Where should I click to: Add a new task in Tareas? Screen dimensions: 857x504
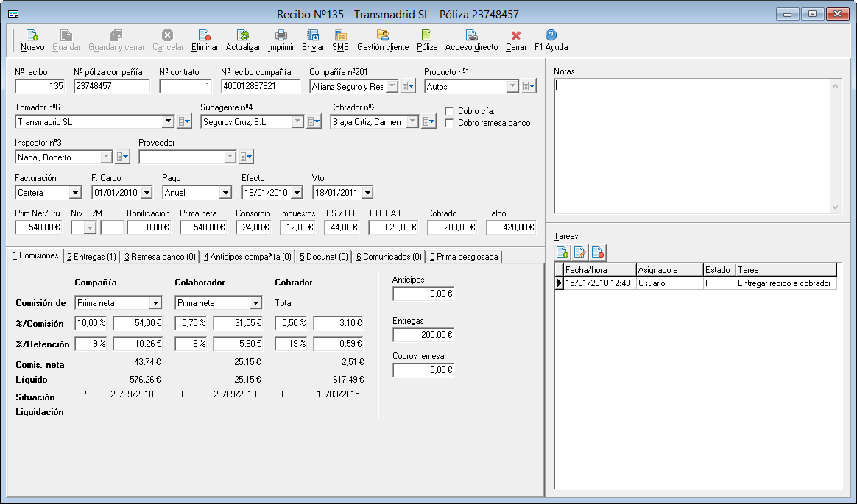click(x=562, y=253)
